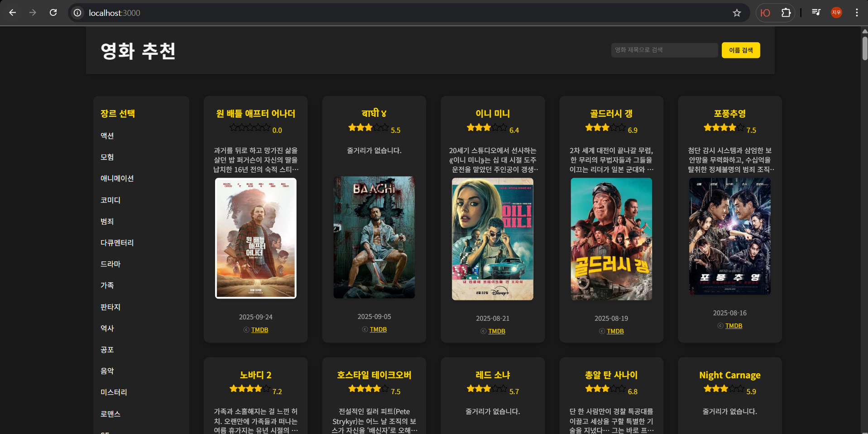Click TMDB link under 2025-08-19

(615, 331)
